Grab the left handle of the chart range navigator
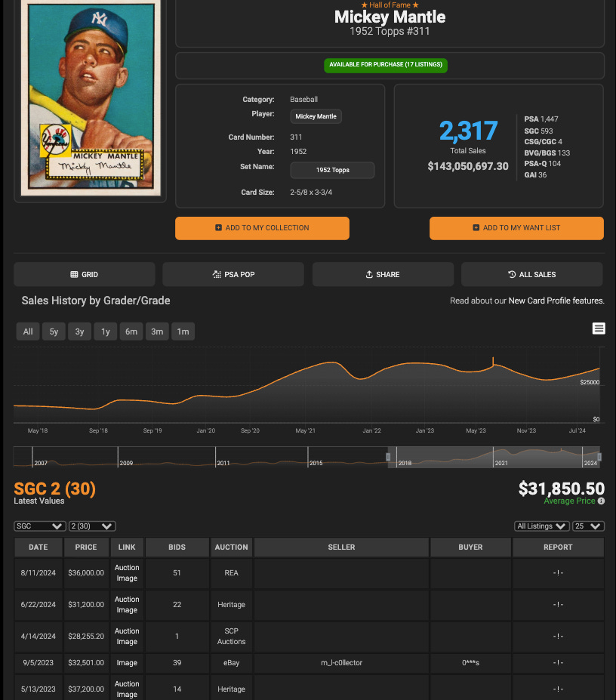Screen dimensions: 616x700 [388, 457]
